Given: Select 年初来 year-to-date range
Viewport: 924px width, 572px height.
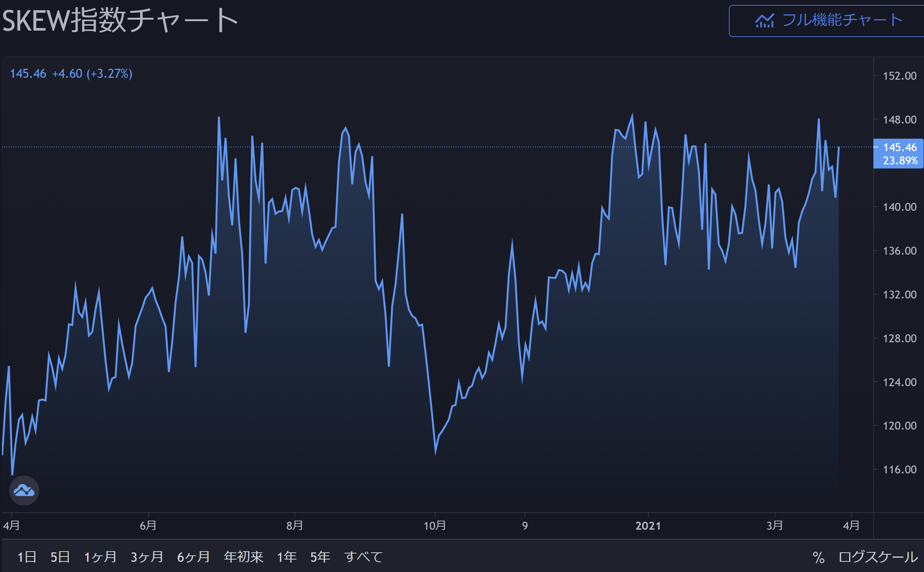Looking at the screenshot, I should tap(243, 557).
